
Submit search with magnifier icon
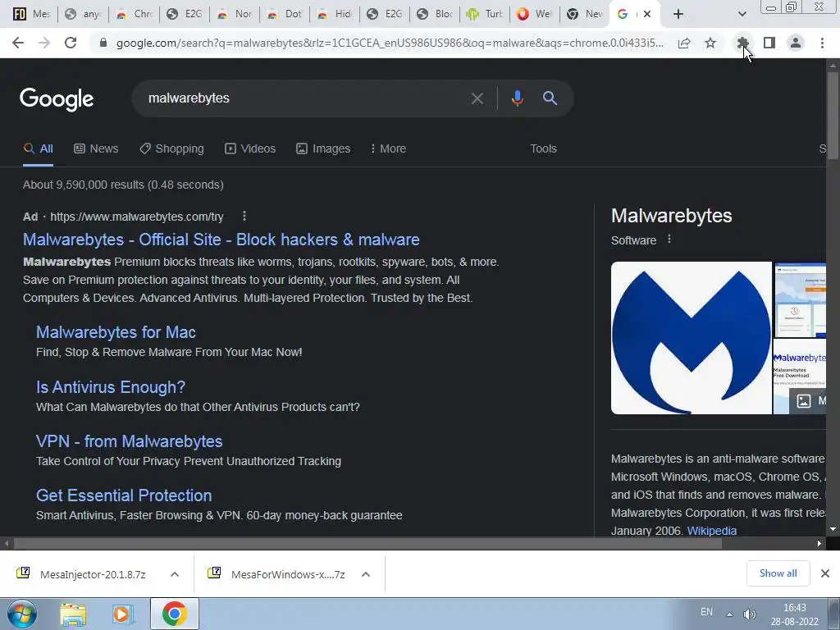click(550, 98)
